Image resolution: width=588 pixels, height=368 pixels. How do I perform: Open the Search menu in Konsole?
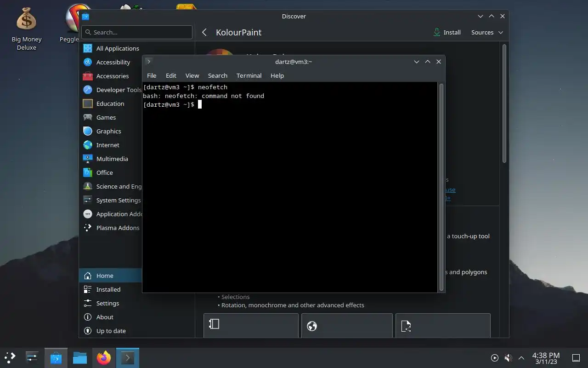click(217, 75)
